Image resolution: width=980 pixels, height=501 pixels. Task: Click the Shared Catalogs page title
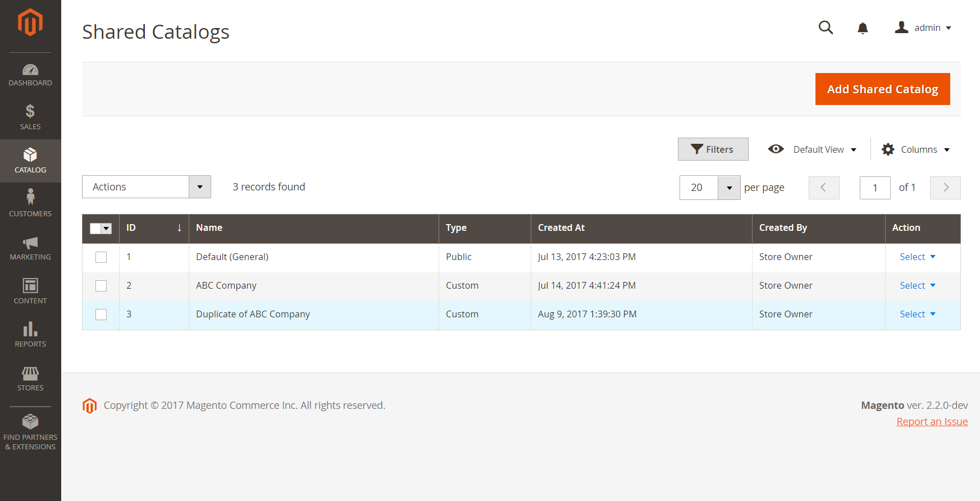point(156,32)
